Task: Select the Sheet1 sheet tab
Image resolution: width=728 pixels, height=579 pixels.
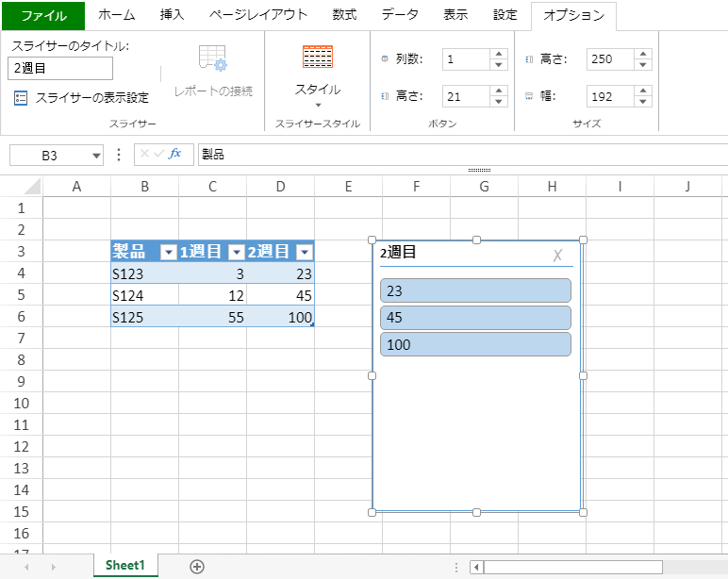Action: coord(125,566)
